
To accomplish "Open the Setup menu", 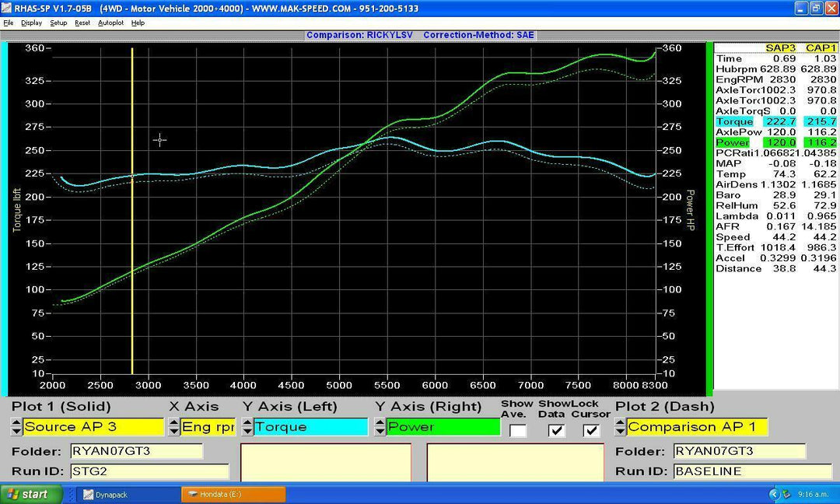I will point(58,23).
